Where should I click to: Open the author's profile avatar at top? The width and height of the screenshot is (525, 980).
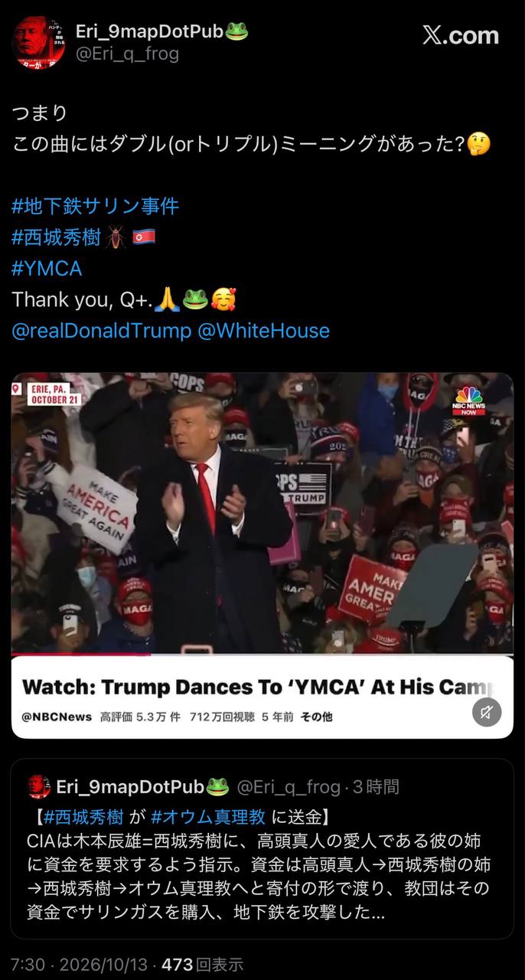pos(38,42)
